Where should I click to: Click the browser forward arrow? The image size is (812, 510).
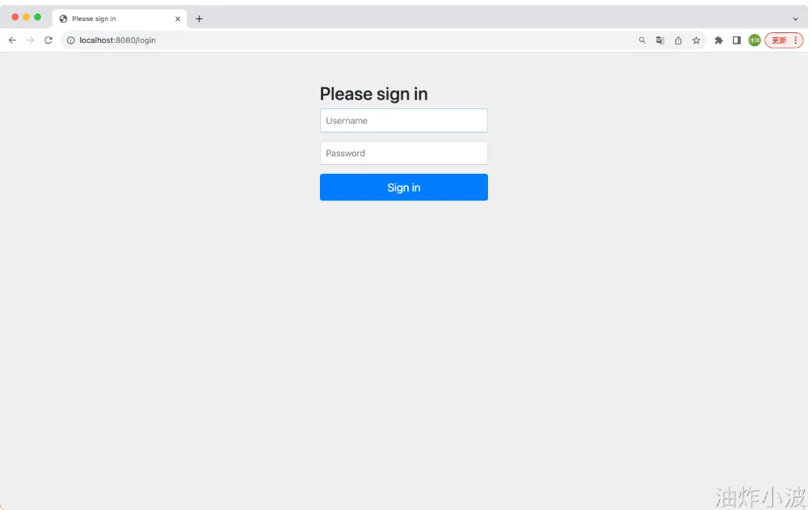(30, 40)
